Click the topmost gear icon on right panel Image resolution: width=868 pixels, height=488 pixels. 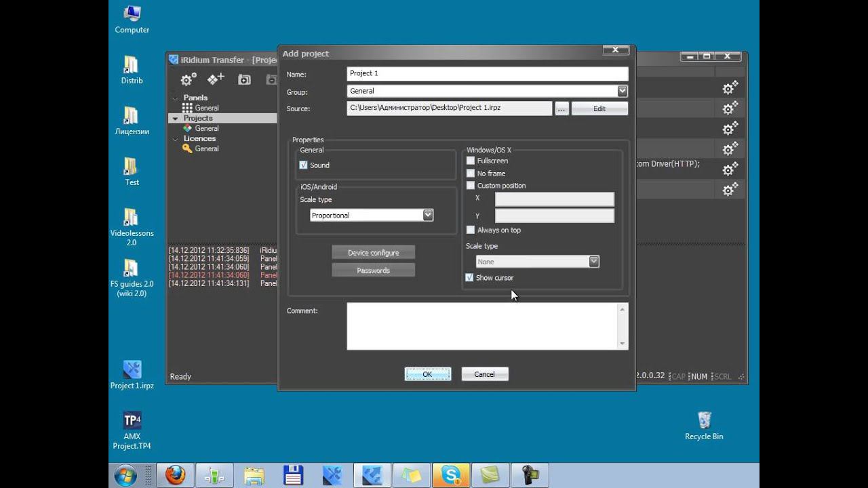(730, 87)
